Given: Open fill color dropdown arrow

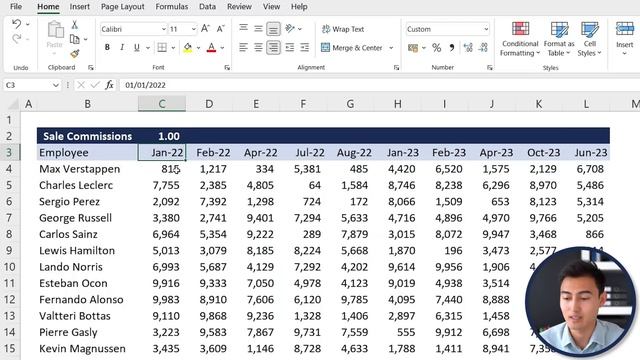Looking at the screenshot, I should (198, 48).
